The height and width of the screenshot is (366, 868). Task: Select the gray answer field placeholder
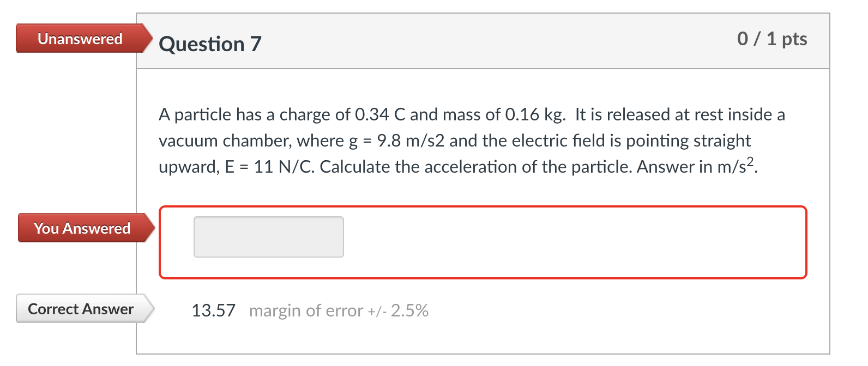pyautogui.click(x=268, y=236)
